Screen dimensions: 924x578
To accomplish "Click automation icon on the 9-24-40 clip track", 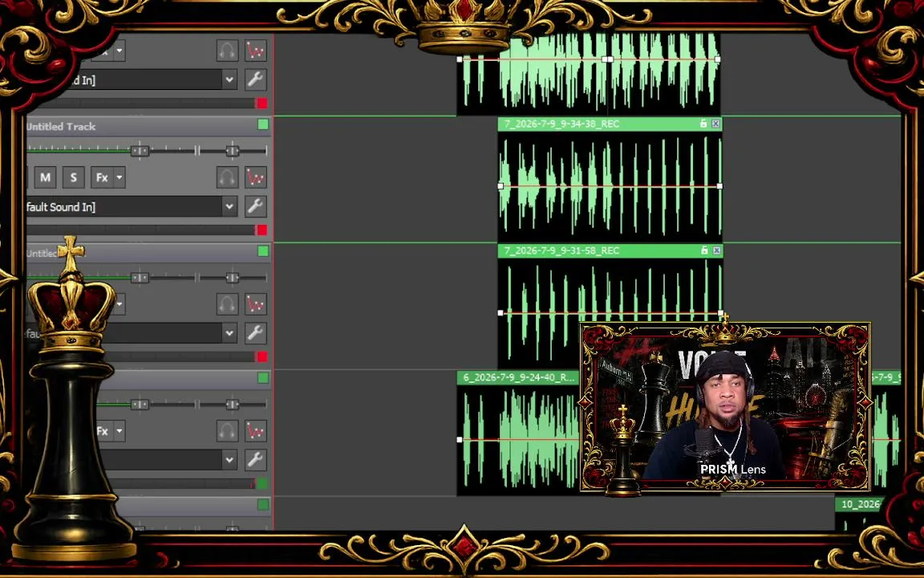I will (x=256, y=430).
